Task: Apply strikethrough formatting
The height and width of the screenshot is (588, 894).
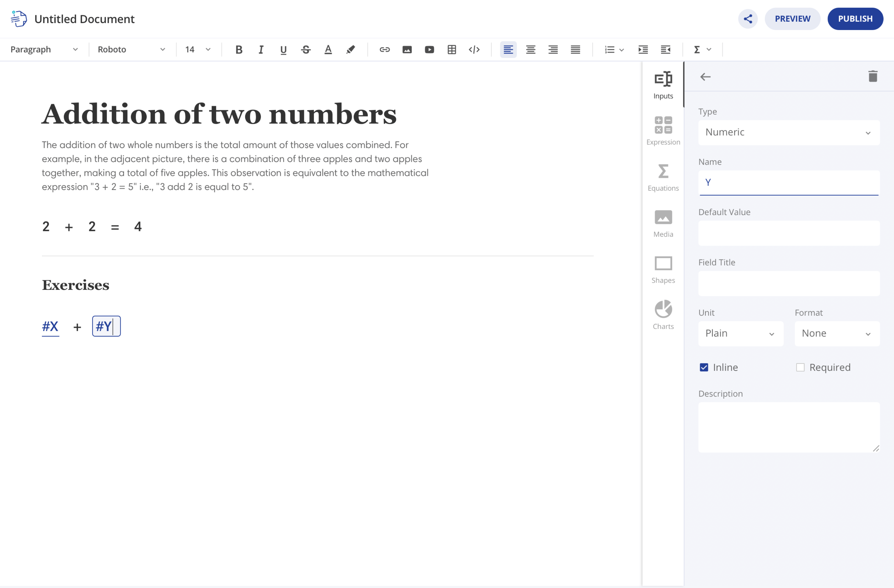Action: point(306,49)
